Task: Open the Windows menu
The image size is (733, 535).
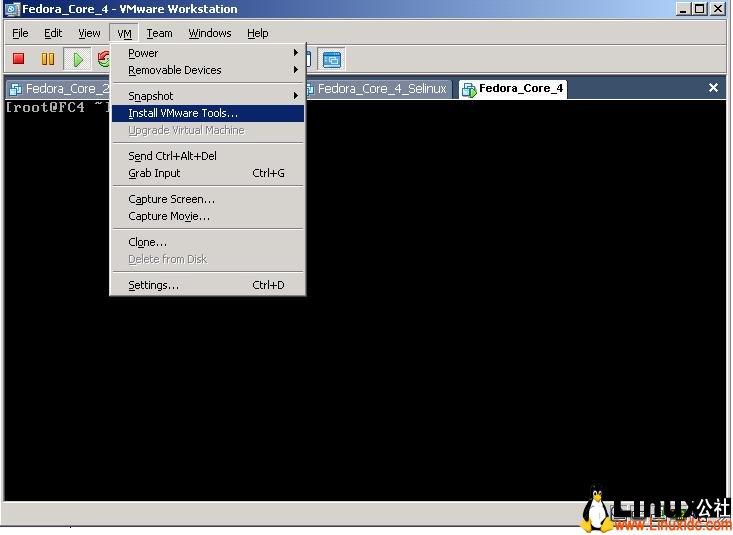Action: point(209,33)
